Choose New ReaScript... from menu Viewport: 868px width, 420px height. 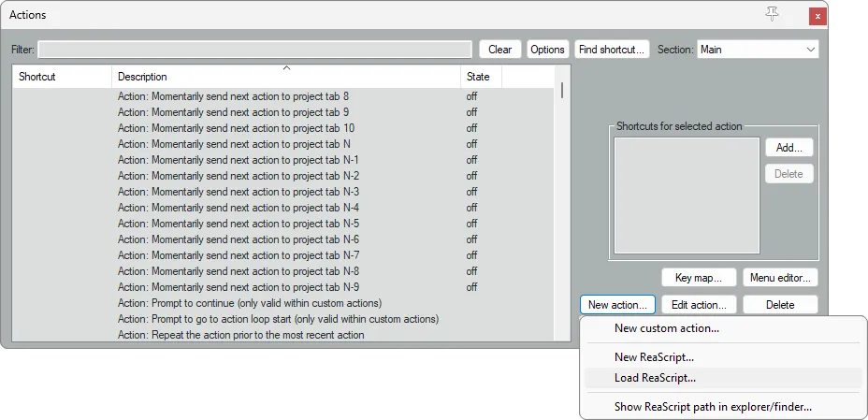click(x=723, y=357)
